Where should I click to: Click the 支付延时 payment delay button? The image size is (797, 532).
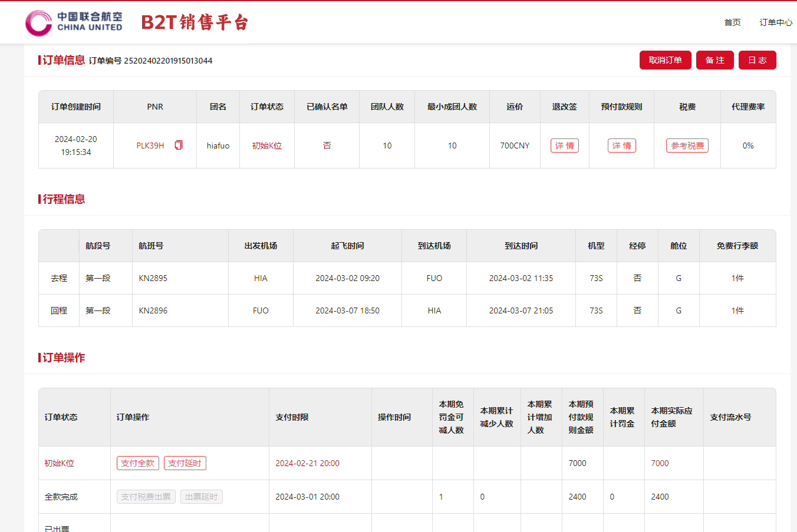click(x=185, y=463)
